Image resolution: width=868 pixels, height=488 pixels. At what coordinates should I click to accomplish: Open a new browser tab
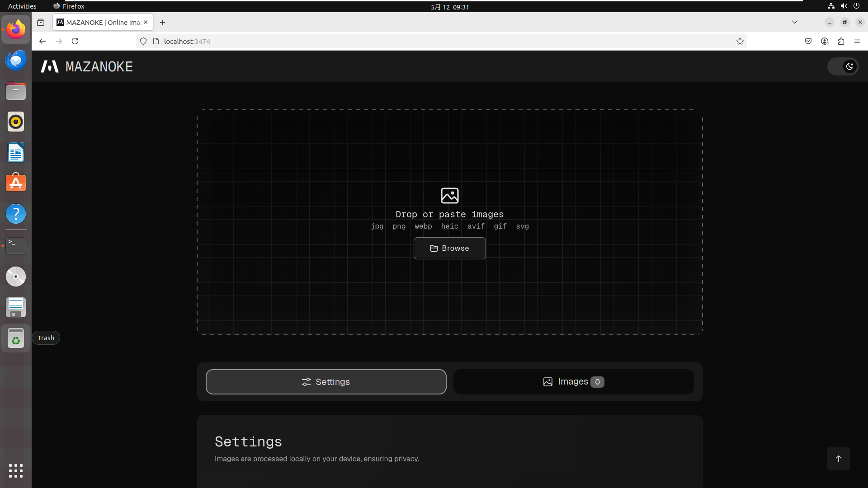point(163,22)
